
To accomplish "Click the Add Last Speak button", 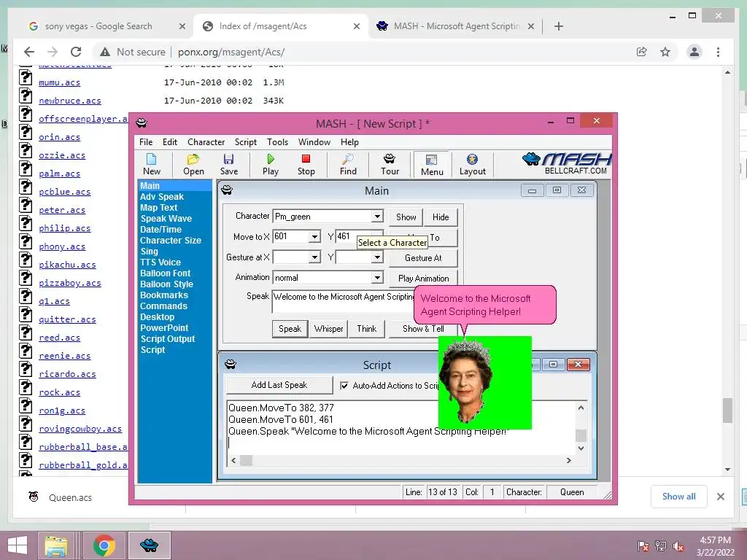I will [279, 385].
